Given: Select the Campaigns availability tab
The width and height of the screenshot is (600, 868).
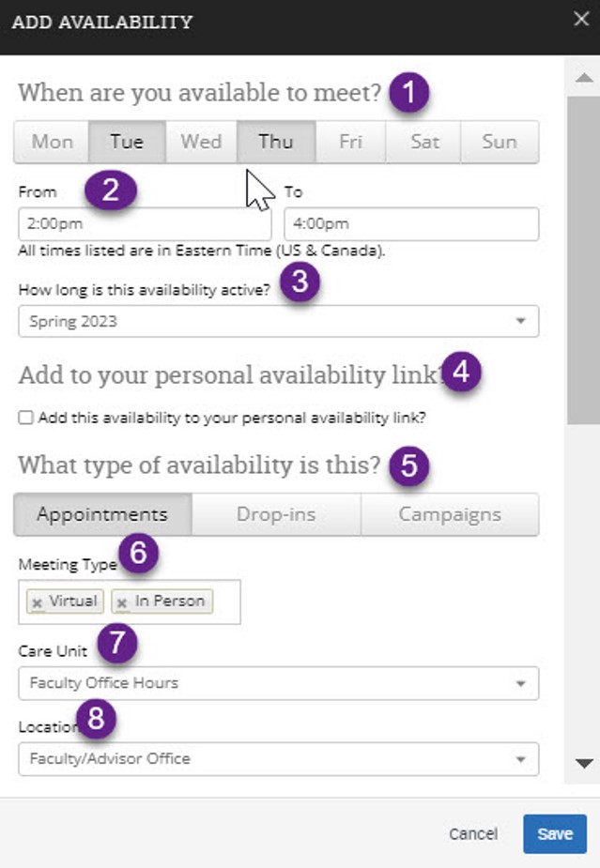Looking at the screenshot, I should click(450, 514).
